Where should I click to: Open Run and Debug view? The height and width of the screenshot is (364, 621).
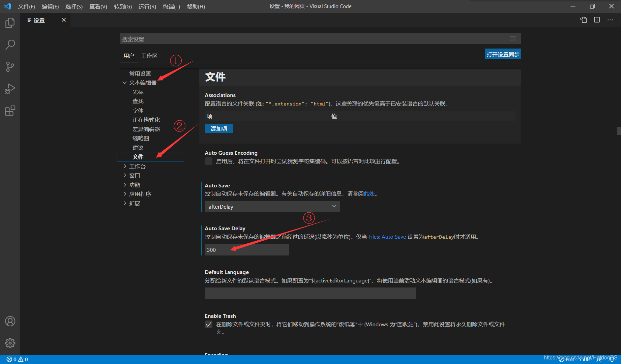(x=10, y=89)
